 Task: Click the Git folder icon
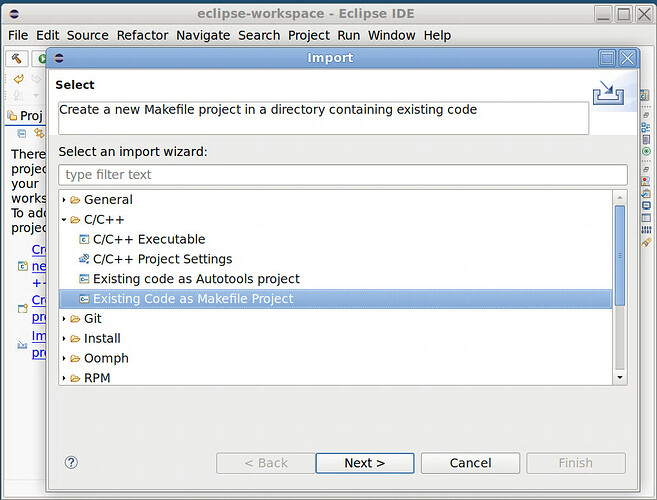(x=75, y=319)
